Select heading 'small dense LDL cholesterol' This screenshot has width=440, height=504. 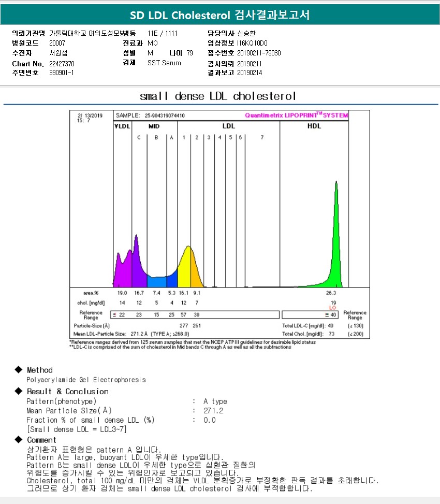click(218, 96)
